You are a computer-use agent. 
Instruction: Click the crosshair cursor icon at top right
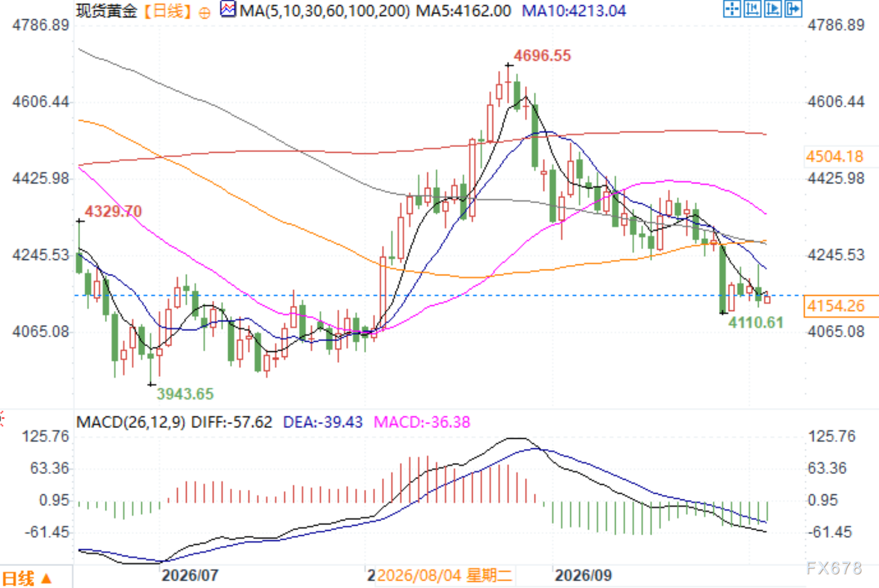(x=732, y=9)
